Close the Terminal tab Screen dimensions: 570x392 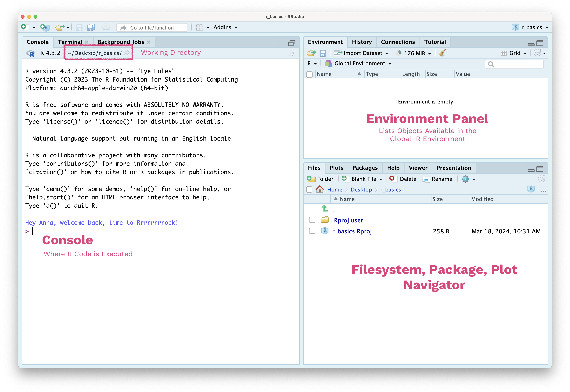click(86, 42)
